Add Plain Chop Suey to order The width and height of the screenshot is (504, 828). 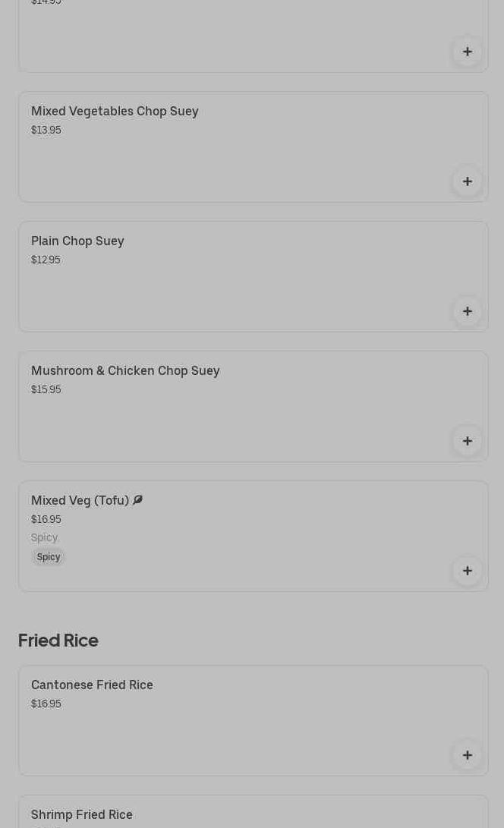pyautogui.click(x=467, y=311)
